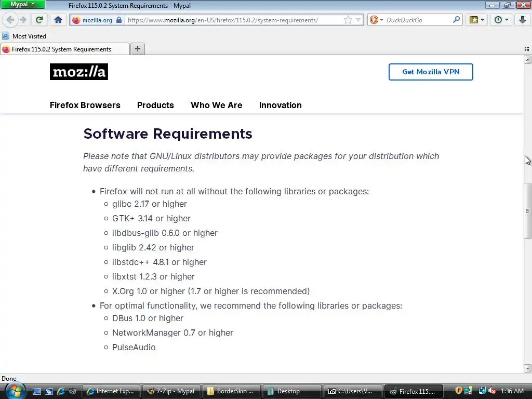Viewport: 532px width, 399px height.
Task: Click the Switch between windows quick launch icon
Action: [x=48, y=391]
